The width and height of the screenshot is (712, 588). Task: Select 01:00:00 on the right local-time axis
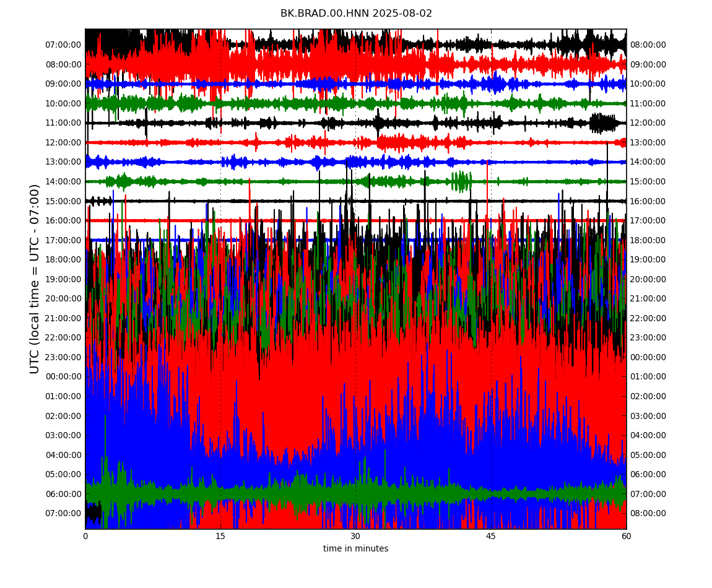(648, 376)
